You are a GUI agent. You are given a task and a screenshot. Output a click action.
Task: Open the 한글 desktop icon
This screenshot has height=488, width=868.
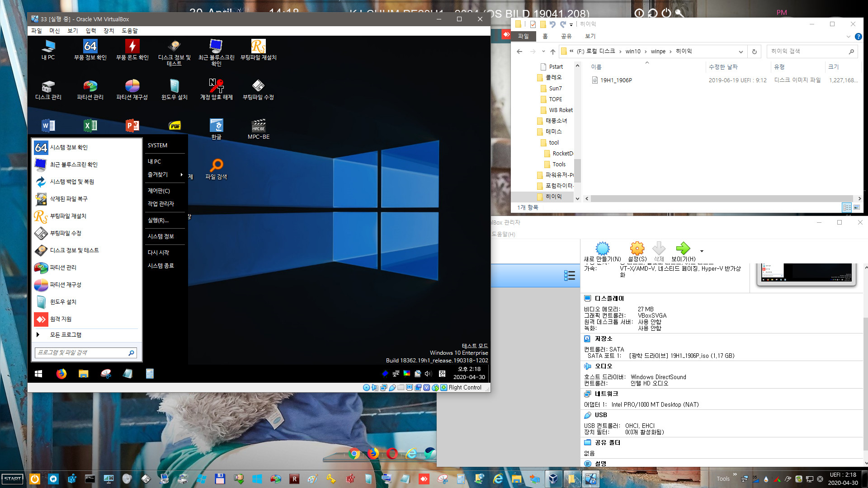click(x=216, y=129)
